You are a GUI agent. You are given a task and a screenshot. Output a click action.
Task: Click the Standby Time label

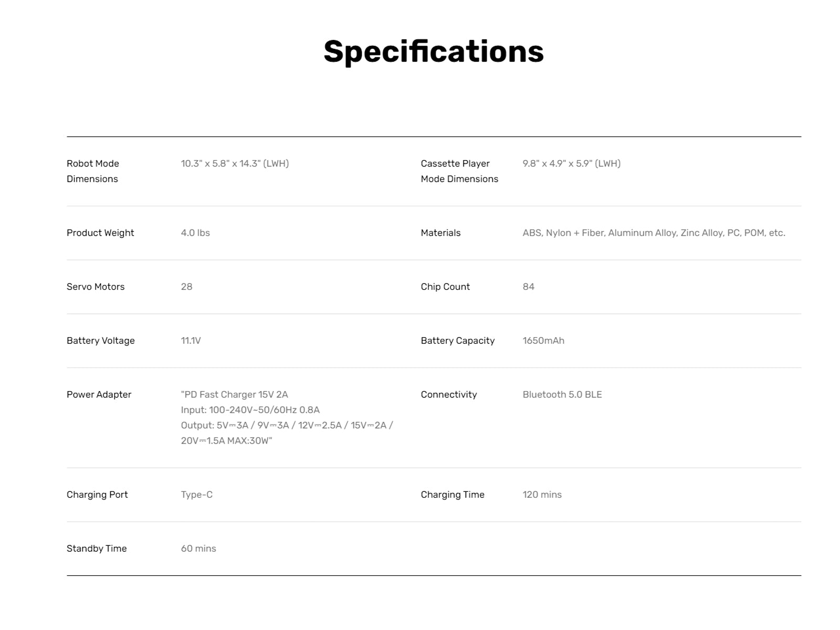tap(97, 549)
